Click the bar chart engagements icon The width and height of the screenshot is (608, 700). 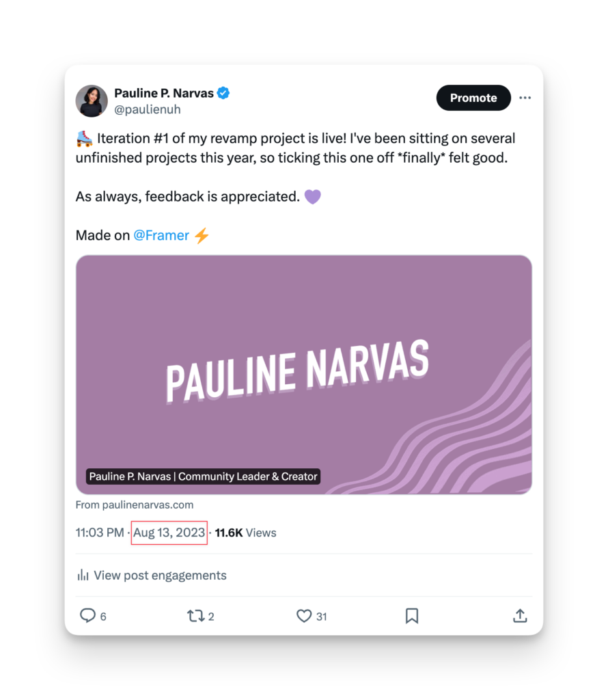(x=83, y=575)
